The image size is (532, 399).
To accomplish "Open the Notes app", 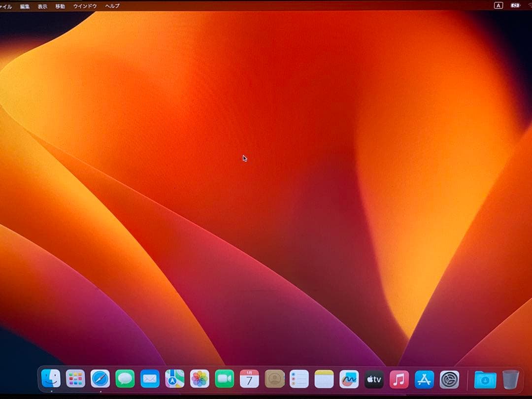I will [324, 378].
